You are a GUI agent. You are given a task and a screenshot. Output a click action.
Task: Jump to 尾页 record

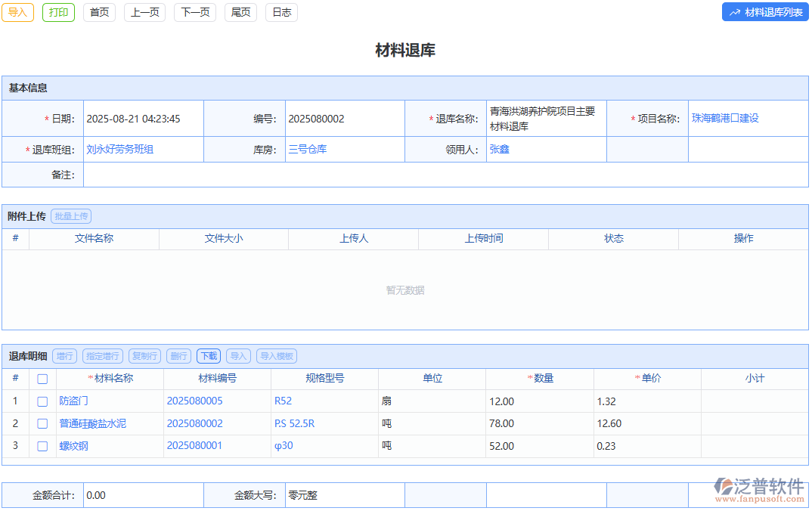click(x=240, y=12)
